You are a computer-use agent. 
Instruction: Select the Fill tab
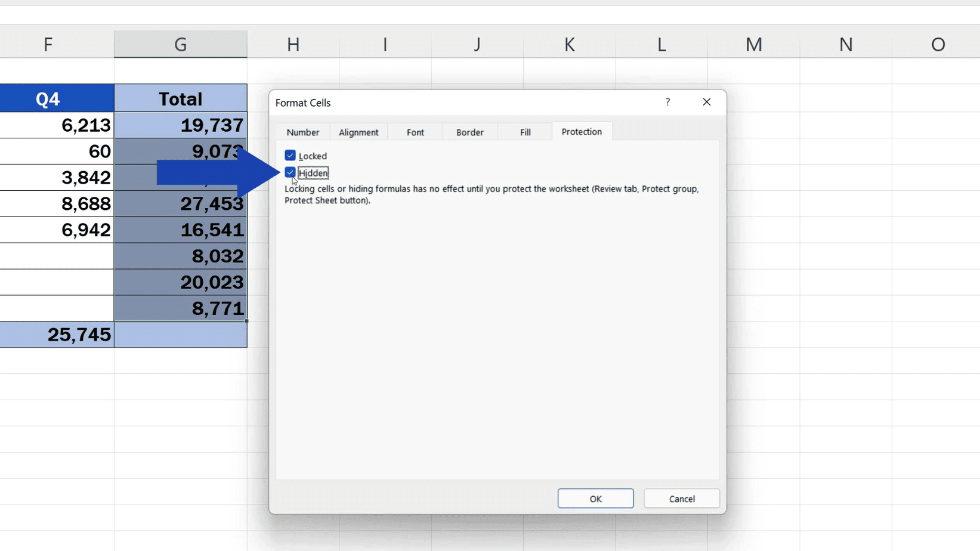(x=524, y=132)
